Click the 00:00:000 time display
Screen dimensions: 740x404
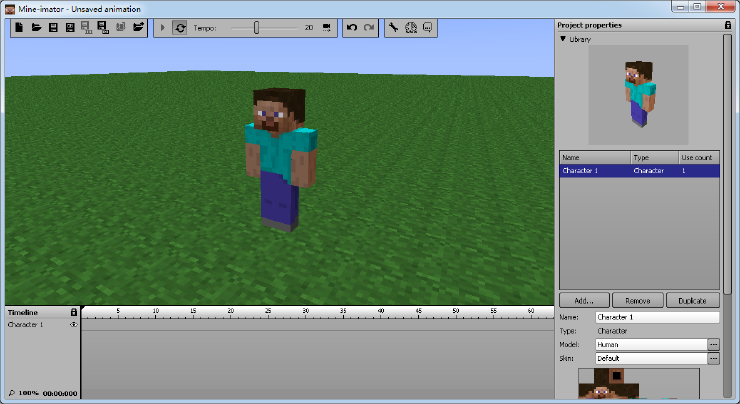click(60, 393)
